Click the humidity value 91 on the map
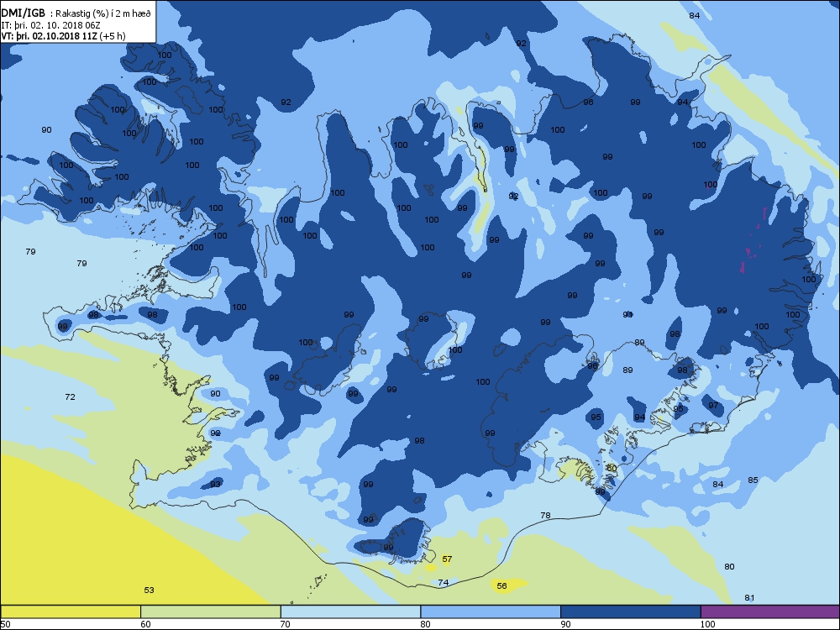Screen dimensions: 840x630 coord(627,314)
